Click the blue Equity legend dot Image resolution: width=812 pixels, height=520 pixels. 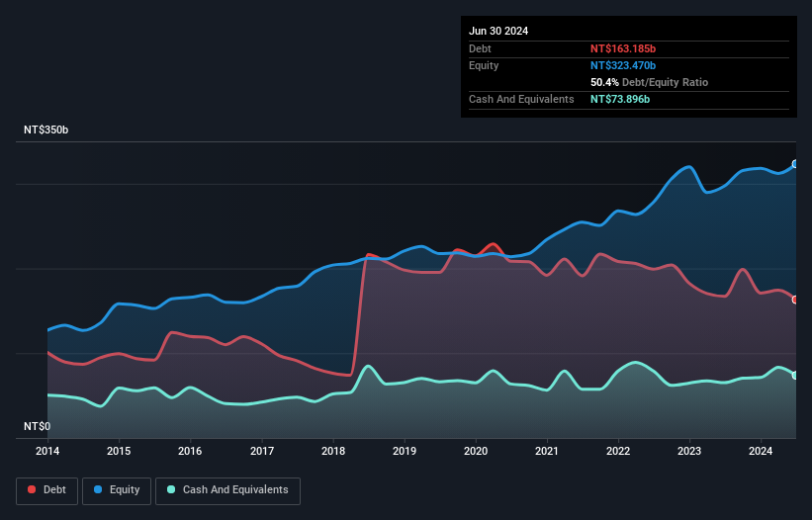click(x=98, y=489)
